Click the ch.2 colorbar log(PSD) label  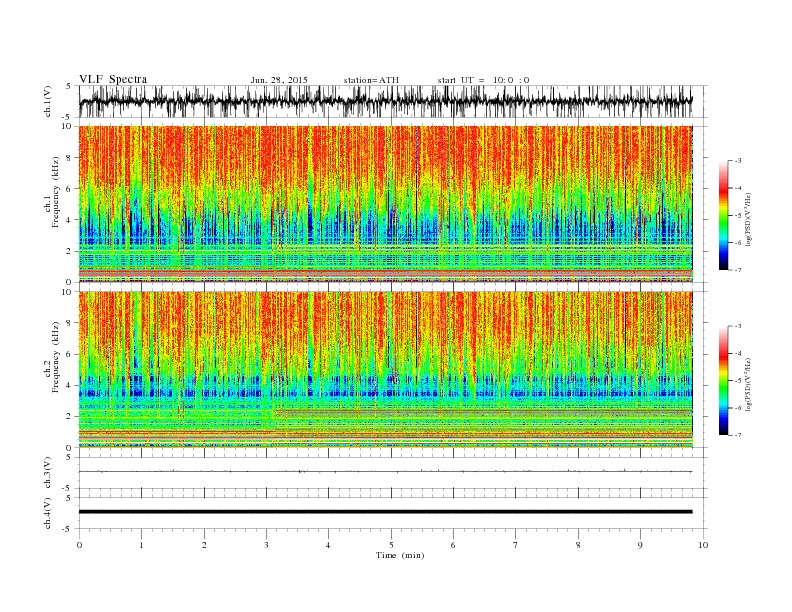749,384
